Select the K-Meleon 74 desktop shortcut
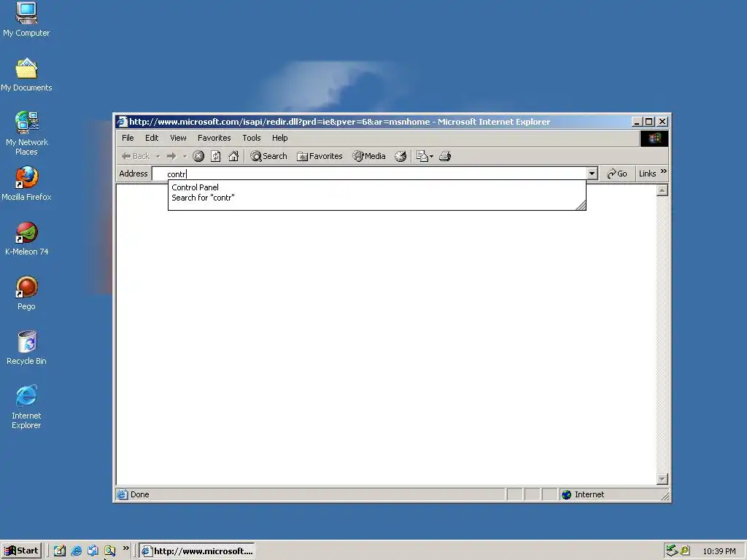 (x=26, y=238)
